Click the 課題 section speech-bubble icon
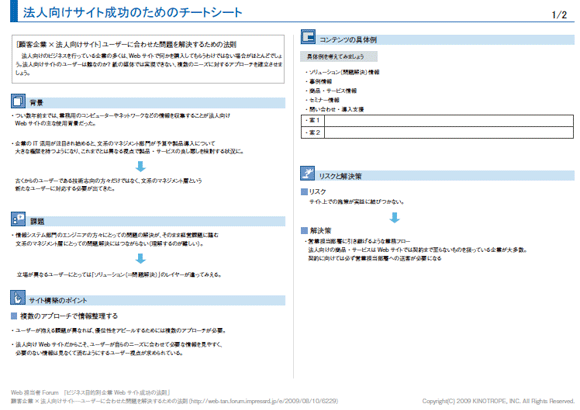Screen dimensions: 580x410 [x=18, y=219]
